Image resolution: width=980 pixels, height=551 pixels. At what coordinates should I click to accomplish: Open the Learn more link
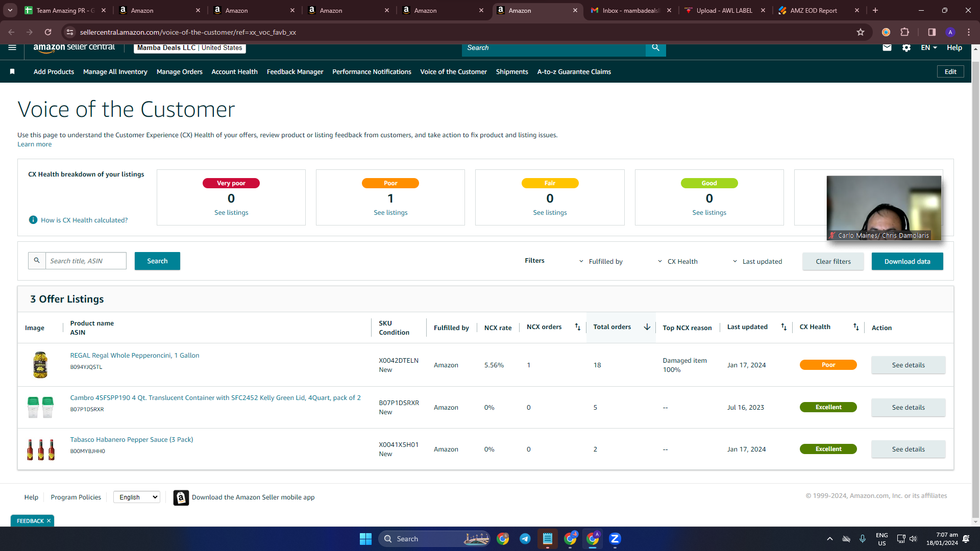tap(35, 144)
